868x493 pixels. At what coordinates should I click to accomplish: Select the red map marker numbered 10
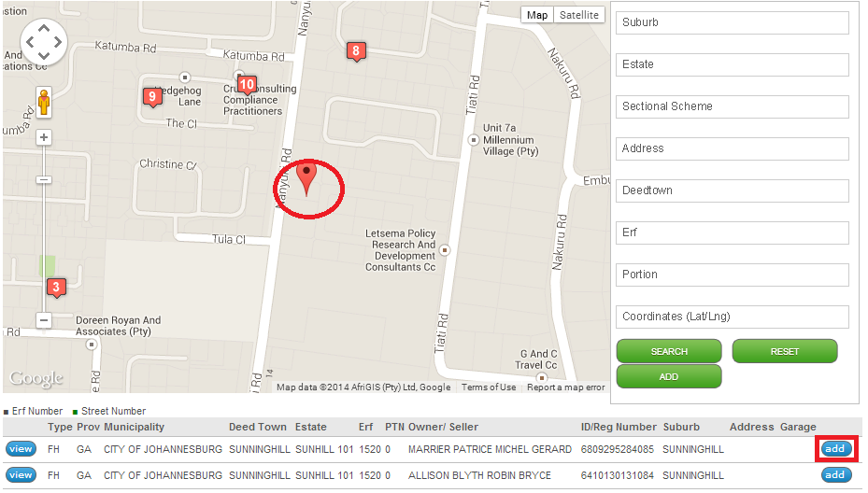[x=247, y=85]
